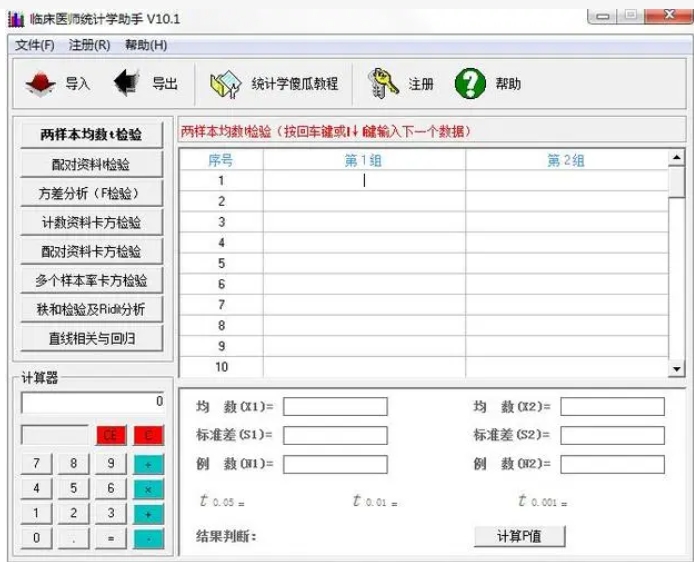694x562 pixels.
Task: Click the table scrollbar down arrow
Action: [677, 369]
